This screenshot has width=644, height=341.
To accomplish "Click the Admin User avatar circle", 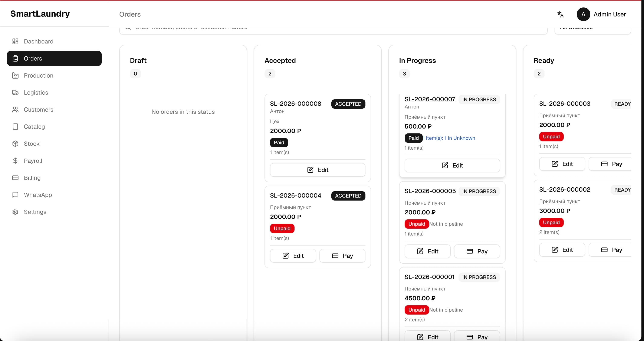I will [583, 14].
